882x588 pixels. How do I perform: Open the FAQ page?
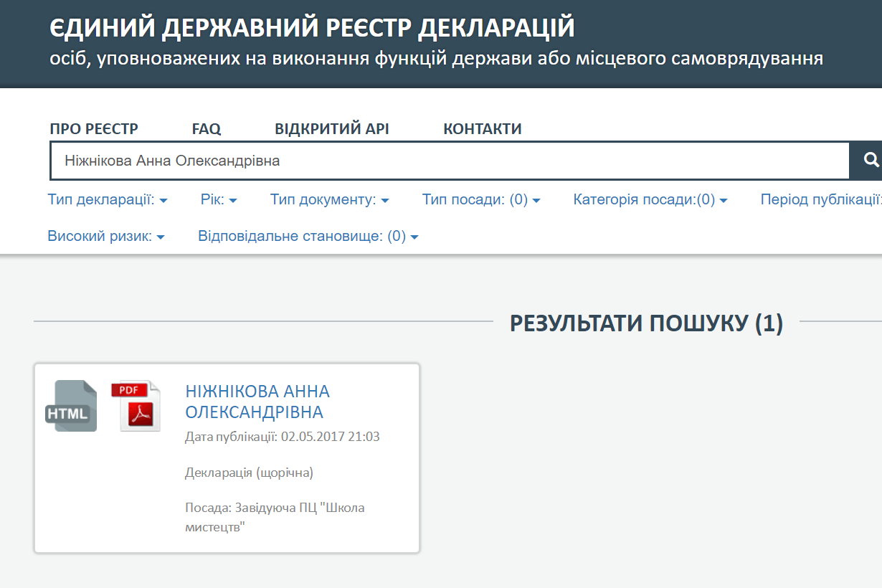[207, 129]
